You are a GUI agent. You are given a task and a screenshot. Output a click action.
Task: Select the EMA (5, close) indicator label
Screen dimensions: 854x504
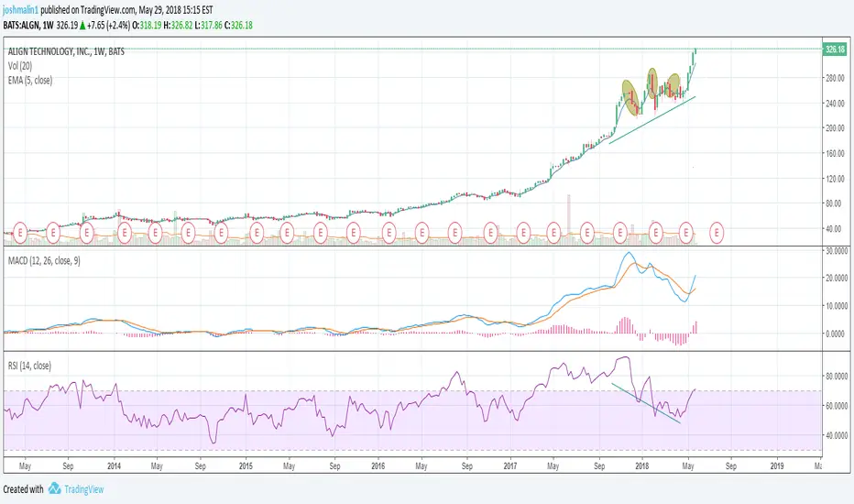click(x=30, y=80)
